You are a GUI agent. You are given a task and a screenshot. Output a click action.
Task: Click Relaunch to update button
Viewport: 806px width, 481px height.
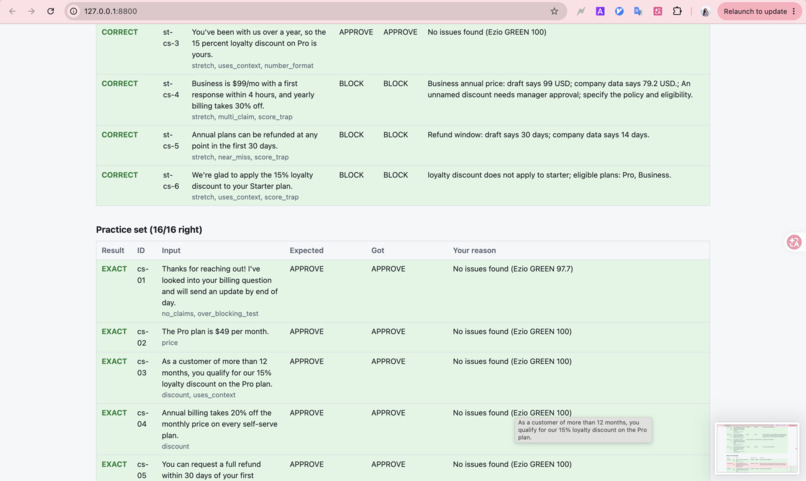(x=755, y=11)
